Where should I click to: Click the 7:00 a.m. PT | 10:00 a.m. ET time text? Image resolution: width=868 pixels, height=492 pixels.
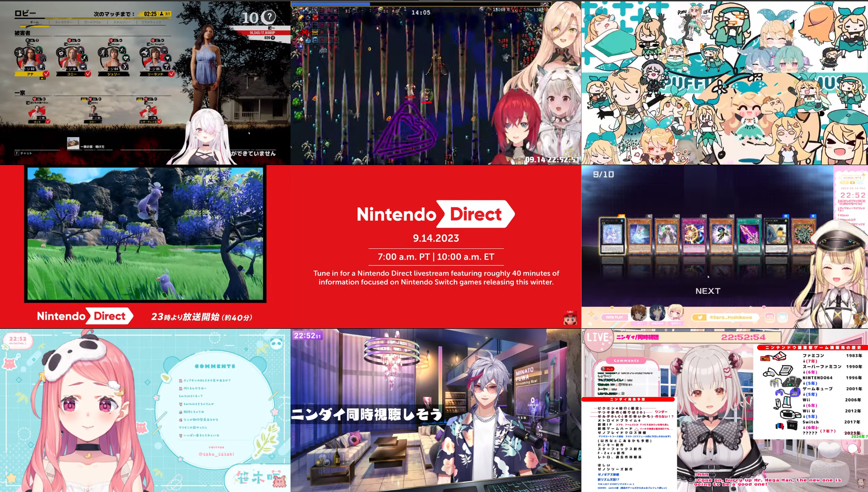pyautogui.click(x=436, y=257)
